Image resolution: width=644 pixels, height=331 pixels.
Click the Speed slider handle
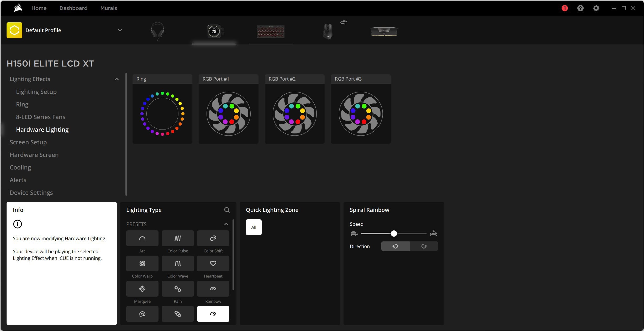click(394, 234)
